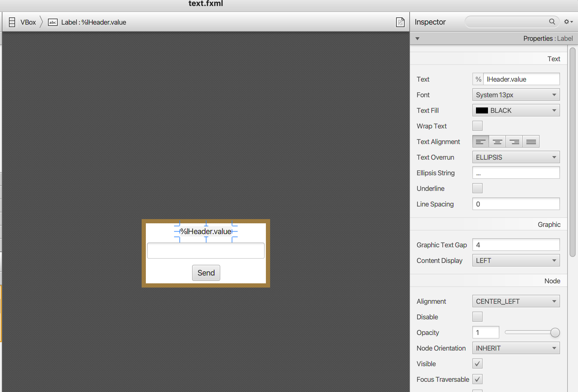Click the abc Label icon in breadcrumb

tap(53, 22)
